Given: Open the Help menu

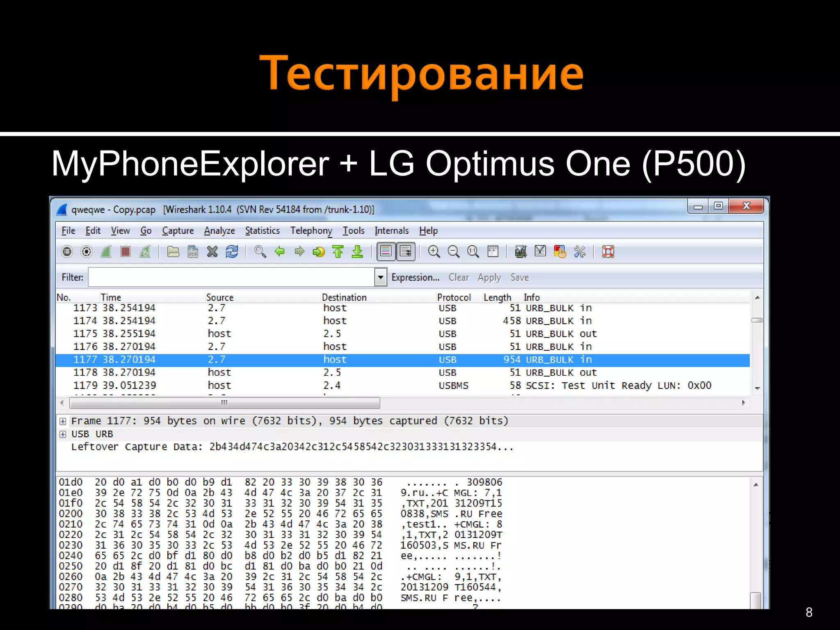Looking at the screenshot, I should pyautogui.click(x=429, y=231).
